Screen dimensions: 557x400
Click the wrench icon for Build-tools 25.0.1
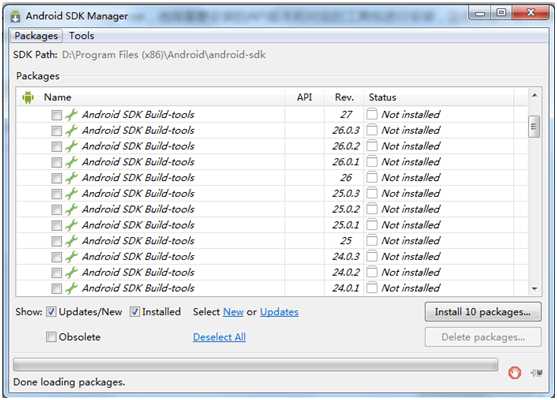[71, 225]
